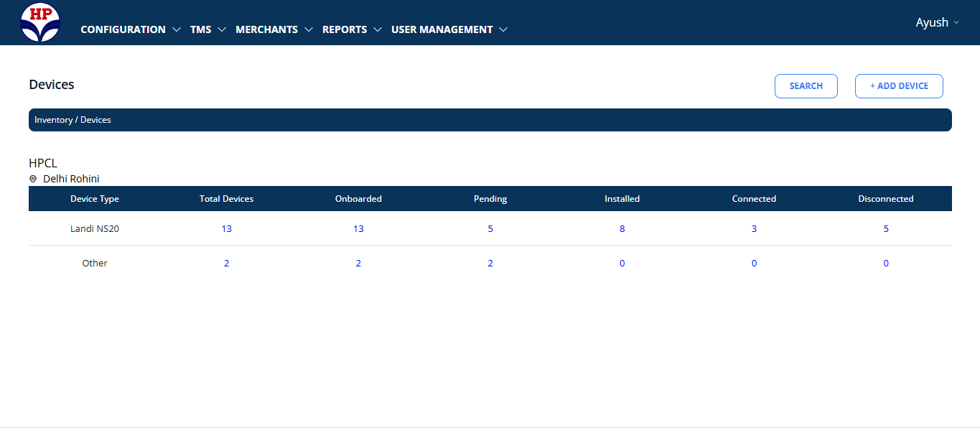Expand the Configuration menu chevron
Image resolution: width=980 pixels, height=433 pixels.
tap(177, 30)
